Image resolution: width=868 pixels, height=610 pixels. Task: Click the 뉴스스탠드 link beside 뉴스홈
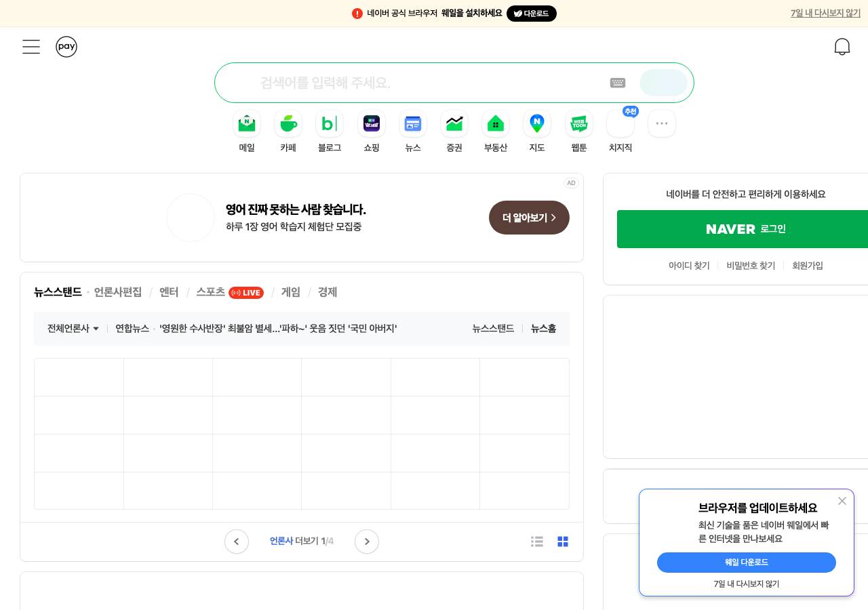point(493,329)
